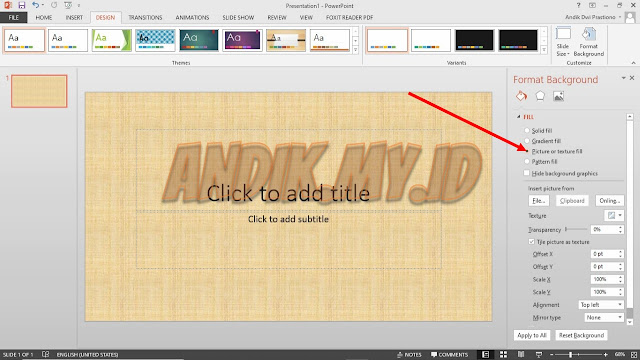Switch to Reading View icon

[x=521, y=354]
